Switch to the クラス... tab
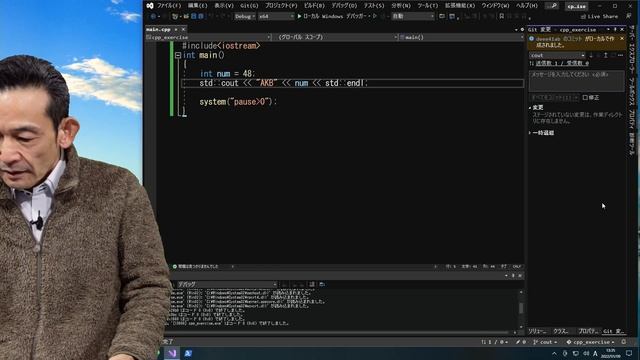This screenshot has height=360, width=640. tap(560, 331)
